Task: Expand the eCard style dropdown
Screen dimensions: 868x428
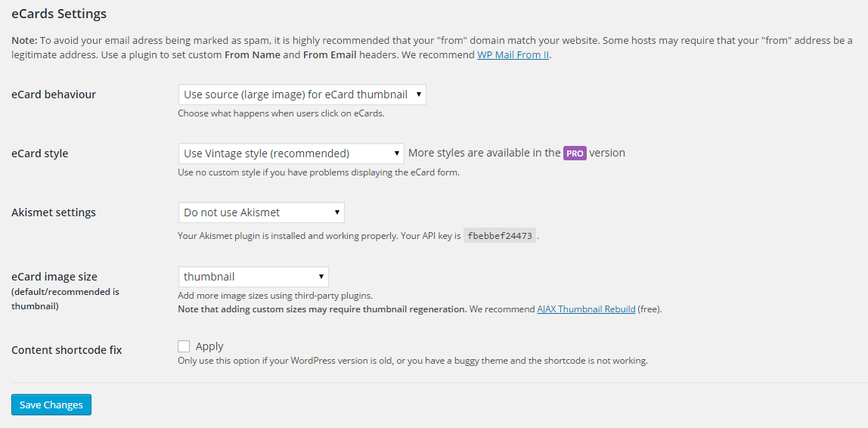Action: click(x=291, y=154)
